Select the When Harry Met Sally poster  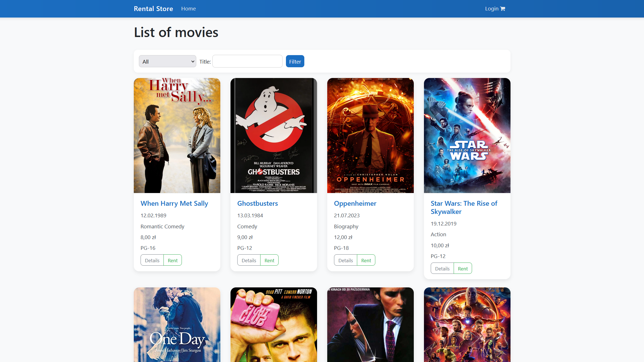(x=177, y=135)
